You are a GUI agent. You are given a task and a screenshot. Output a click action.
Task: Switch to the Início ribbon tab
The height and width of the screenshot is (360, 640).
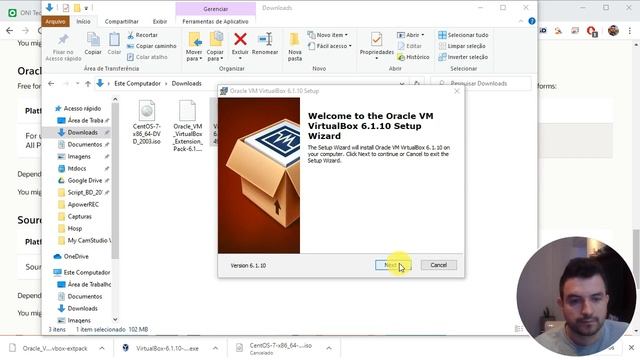click(x=83, y=21)
